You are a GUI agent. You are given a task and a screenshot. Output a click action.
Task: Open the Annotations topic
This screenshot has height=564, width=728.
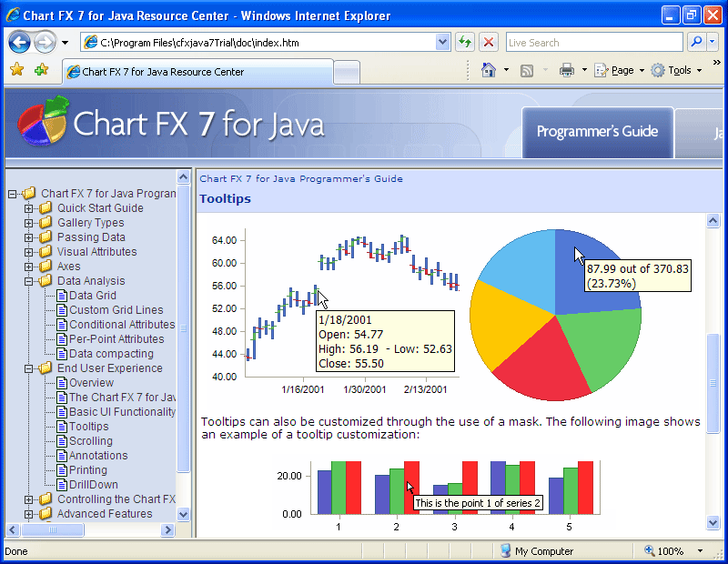tap(98, 456)
